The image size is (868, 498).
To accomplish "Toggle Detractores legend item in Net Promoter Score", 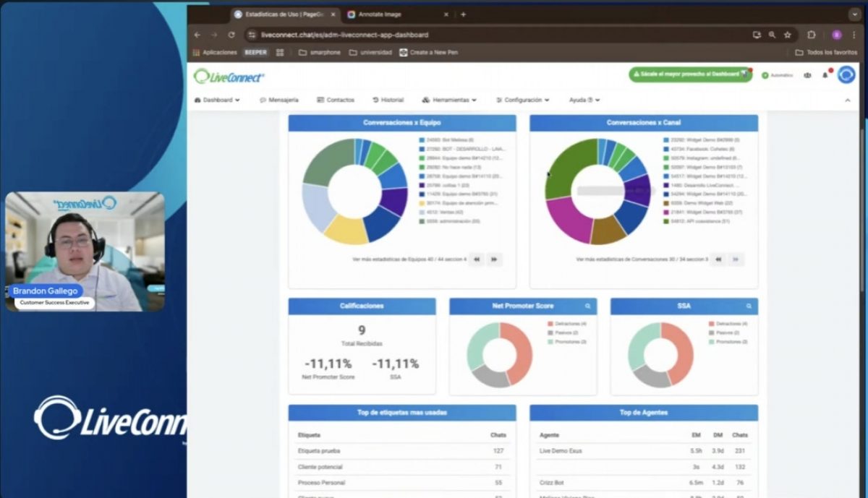I will [566, 324].
